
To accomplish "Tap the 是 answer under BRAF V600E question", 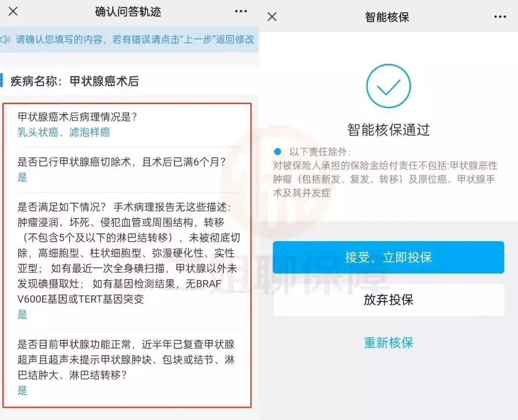I will [22, 315].
